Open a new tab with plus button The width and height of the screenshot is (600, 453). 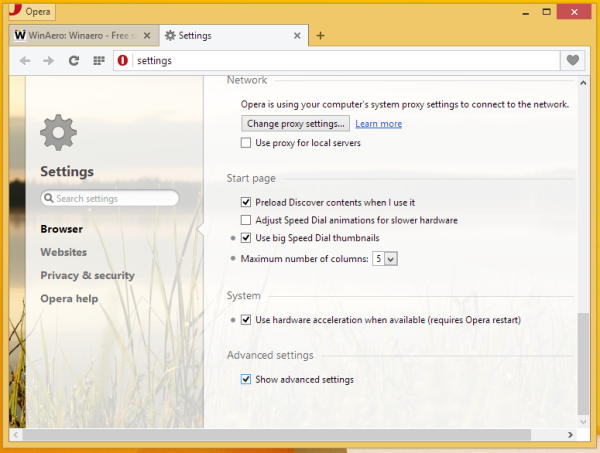point(321,36)
